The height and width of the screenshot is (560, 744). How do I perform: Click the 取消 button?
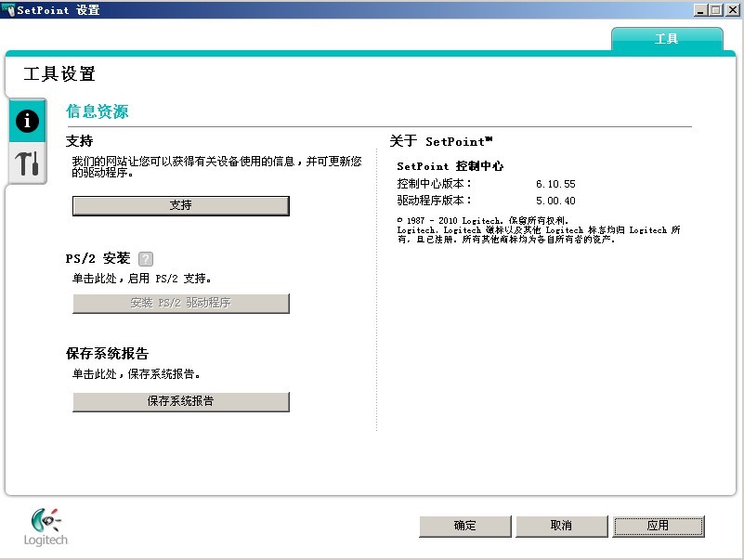(561, 526)
